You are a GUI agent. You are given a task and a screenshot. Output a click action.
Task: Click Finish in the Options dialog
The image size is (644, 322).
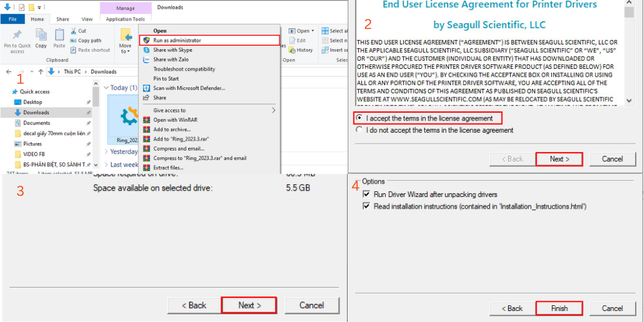(560, 308)
